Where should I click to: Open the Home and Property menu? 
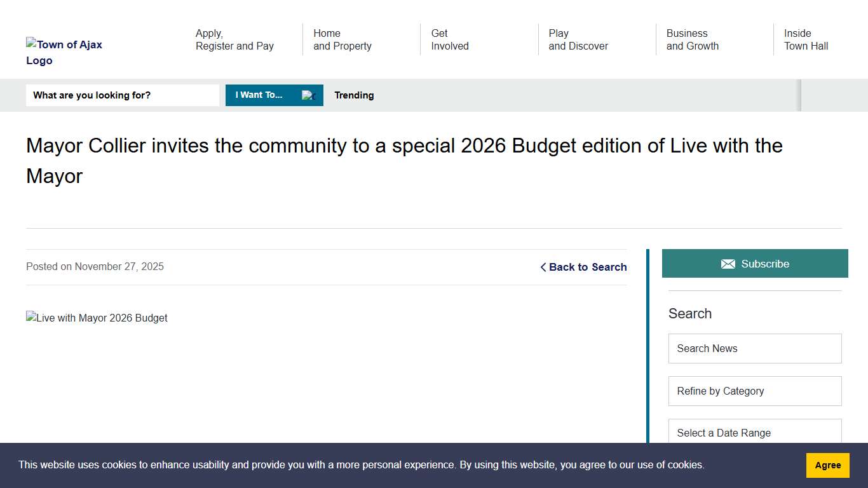pos(342,39)
